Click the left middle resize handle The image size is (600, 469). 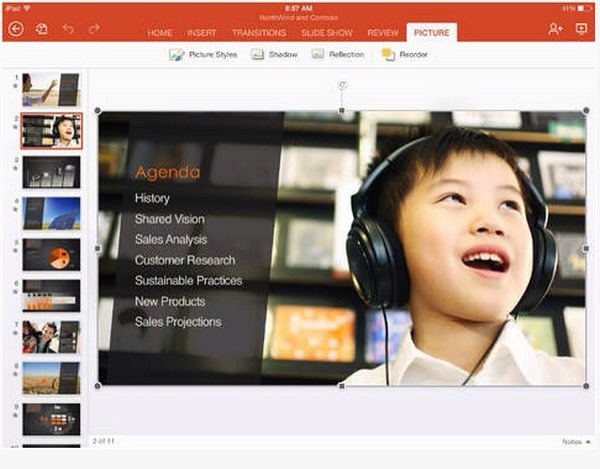point(98,249)
